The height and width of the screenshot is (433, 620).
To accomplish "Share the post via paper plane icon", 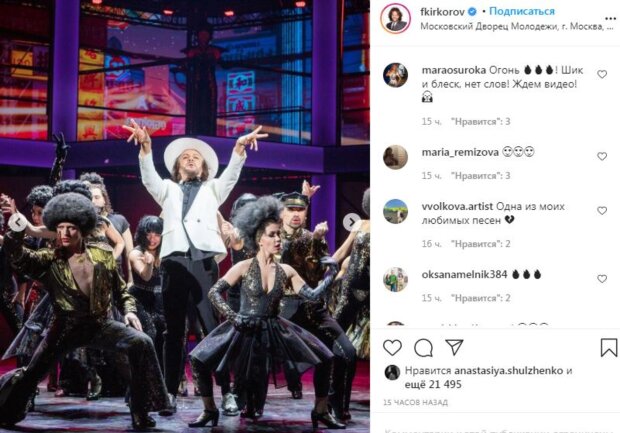I will [x=454, y=347].
